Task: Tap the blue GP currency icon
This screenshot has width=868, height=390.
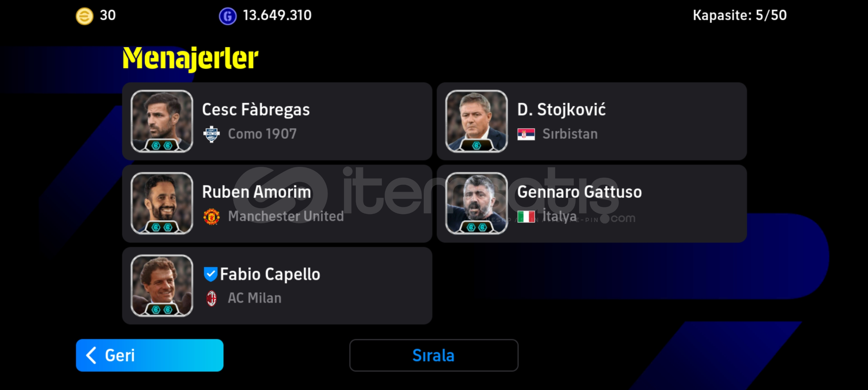Action: (x=228, y=16)
